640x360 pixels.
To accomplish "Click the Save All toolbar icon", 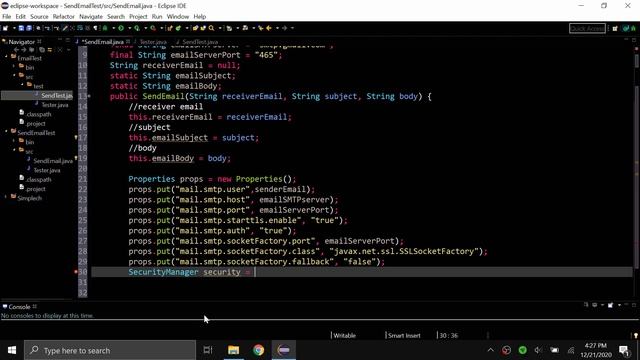I will point(29,28).
